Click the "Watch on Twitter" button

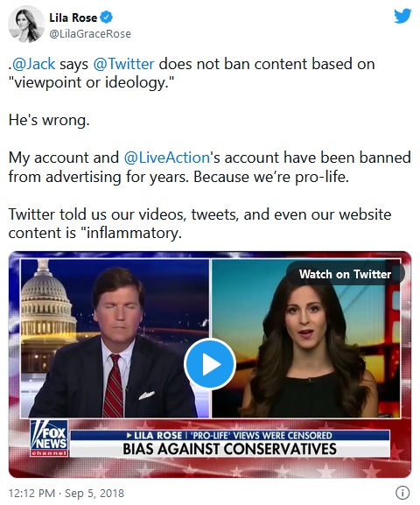click(x=345, y=274)
